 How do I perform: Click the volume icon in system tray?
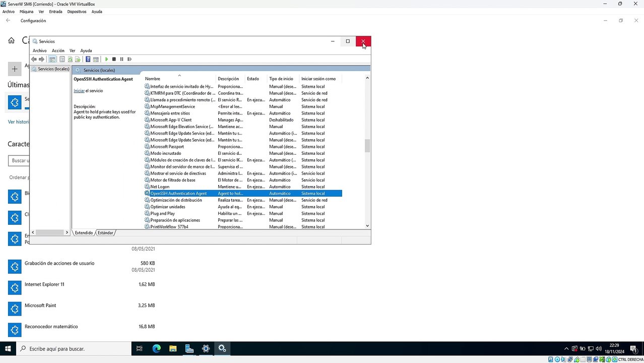tap(598, 348)
